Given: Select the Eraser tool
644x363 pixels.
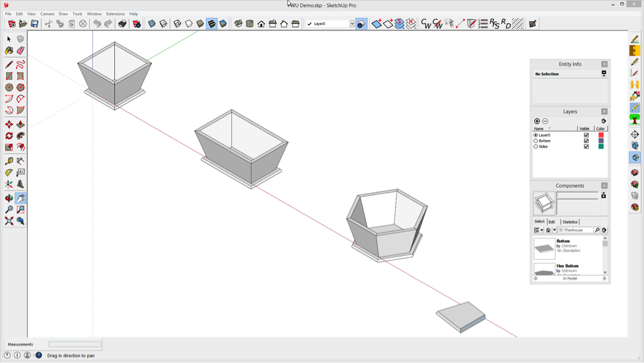Looking at the screenshot, I should (20, 50).
